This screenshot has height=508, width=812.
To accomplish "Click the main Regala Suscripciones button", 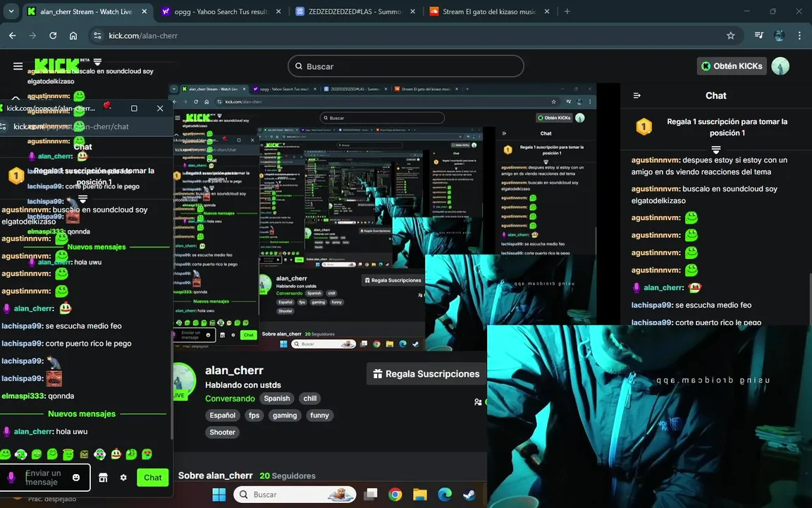I will tap(426, 374).
